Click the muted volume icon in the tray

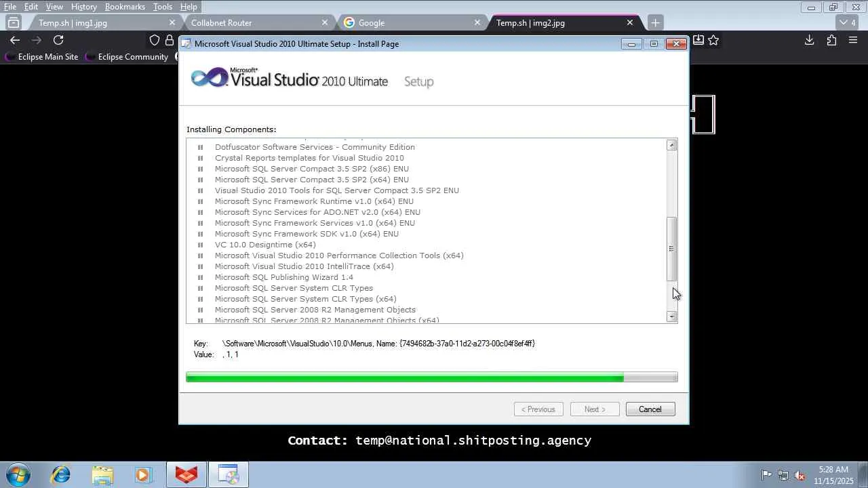tap(800, 475)
